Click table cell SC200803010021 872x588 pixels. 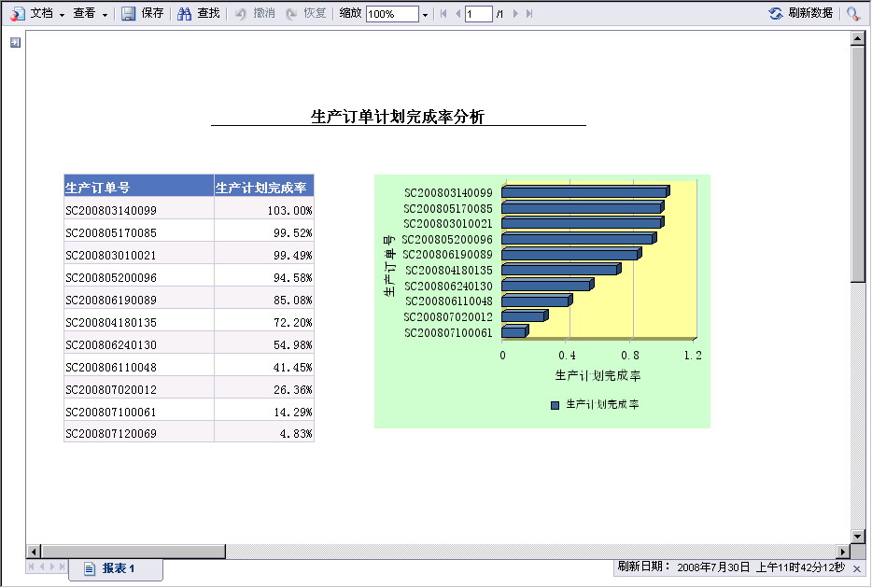point(138,255)
